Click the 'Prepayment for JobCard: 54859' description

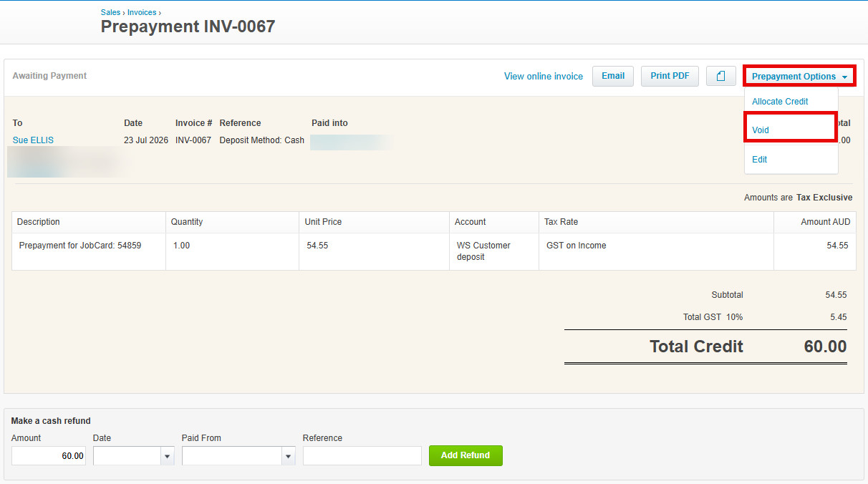[x=80, y=246]
